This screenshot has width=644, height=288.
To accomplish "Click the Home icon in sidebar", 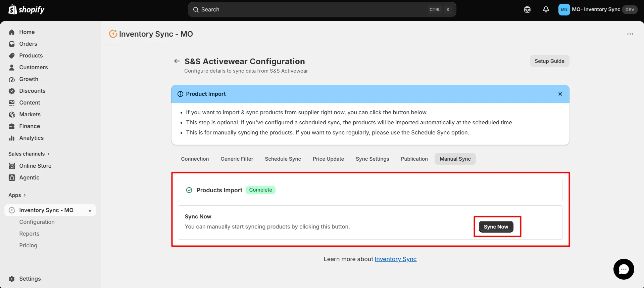I will tap(12, 32).
